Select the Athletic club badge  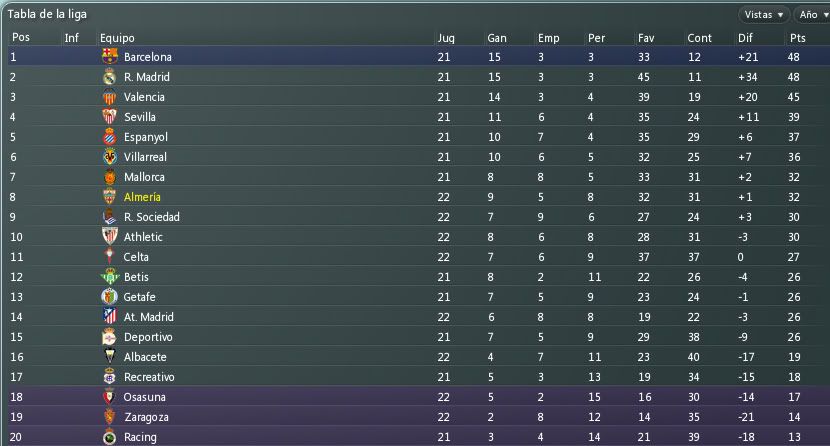tap(110, 236)
